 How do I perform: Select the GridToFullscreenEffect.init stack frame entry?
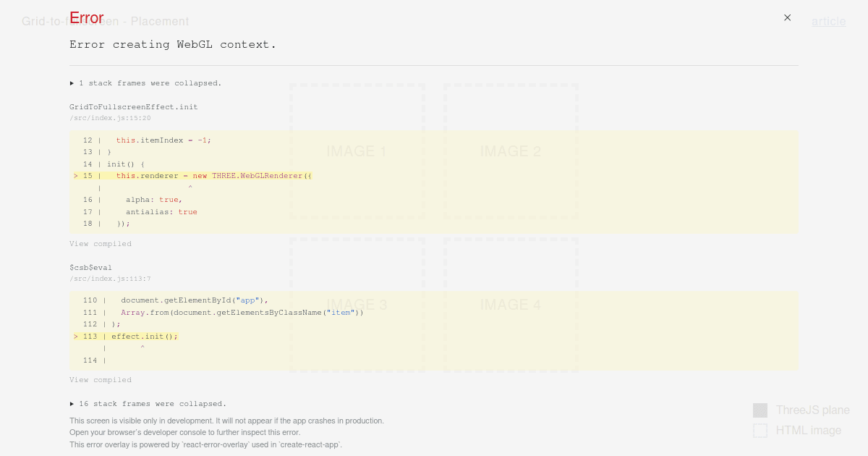pyautogui.click(x=135, y=106)
